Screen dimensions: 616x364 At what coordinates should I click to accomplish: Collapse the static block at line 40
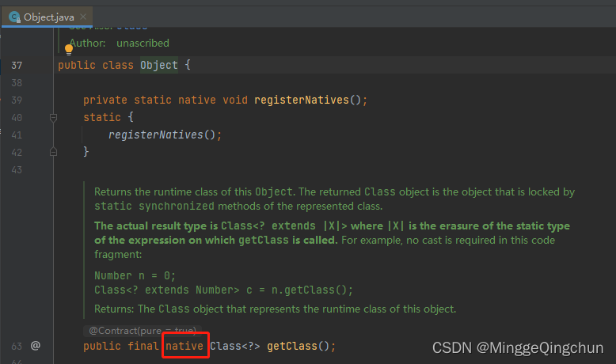pyautogui.click(x=53, y=117)
